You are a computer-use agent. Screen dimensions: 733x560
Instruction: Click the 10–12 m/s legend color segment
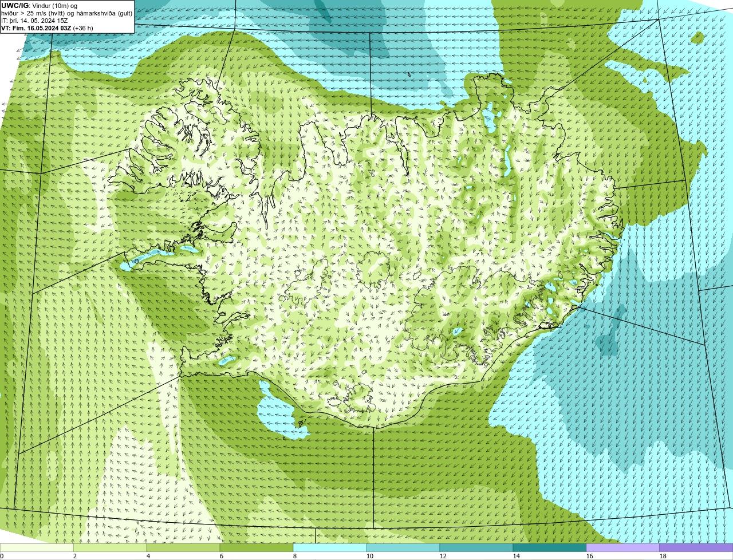[x=403, y=547]
